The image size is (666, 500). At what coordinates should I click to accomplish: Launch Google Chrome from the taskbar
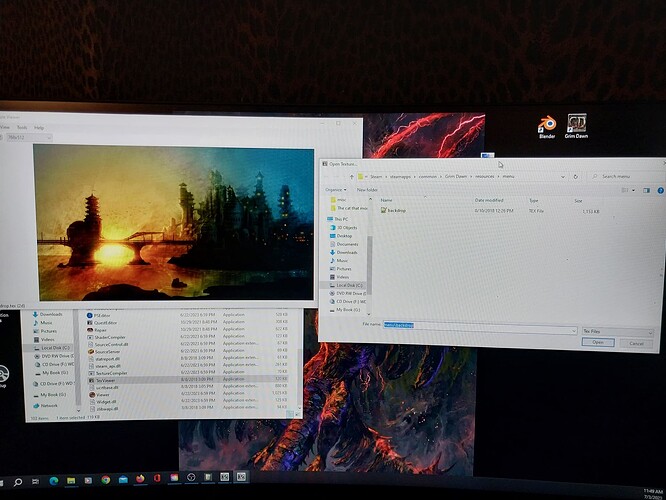(x=105, y=480)
